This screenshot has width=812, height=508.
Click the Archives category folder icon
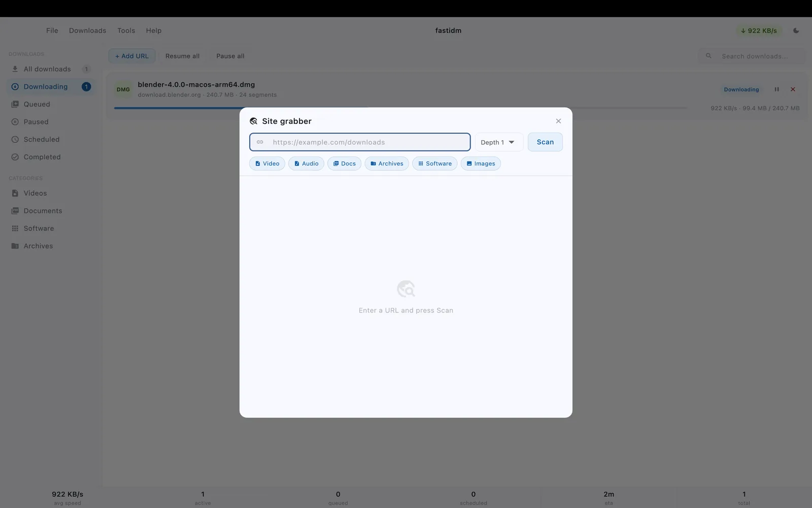tap(15, 246)
